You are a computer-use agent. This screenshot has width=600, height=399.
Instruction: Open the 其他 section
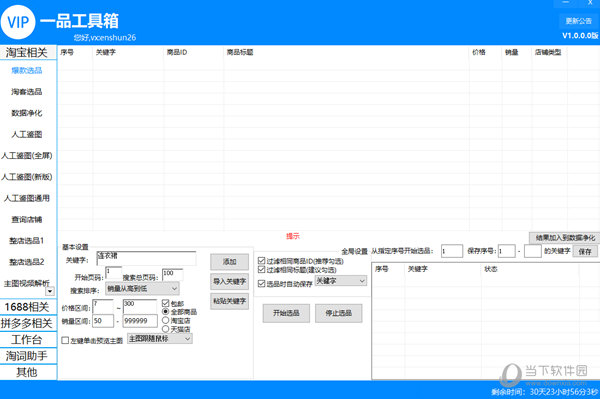26,372
